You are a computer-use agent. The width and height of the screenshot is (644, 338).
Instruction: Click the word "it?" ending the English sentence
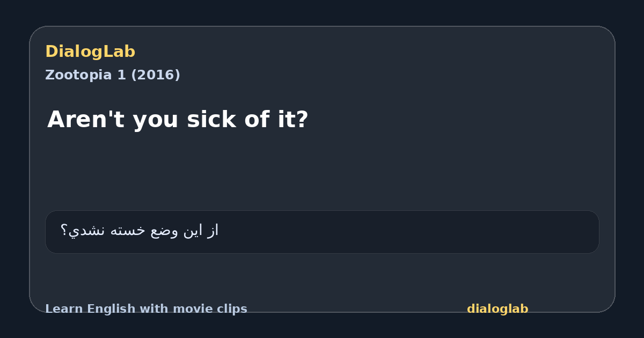(292, 119)
